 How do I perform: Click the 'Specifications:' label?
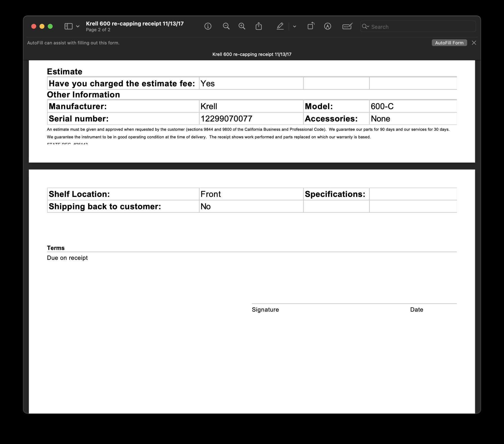point(335,194)
